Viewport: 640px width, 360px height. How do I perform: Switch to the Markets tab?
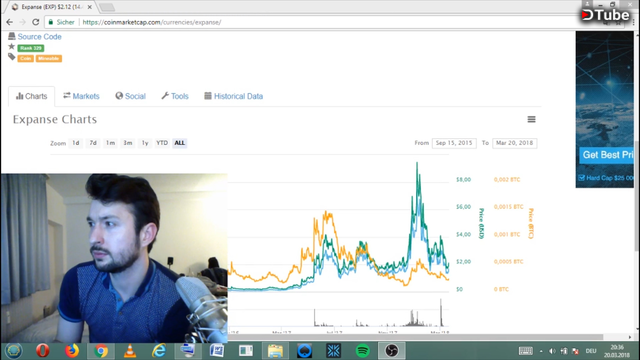click(x=81, y=96)
